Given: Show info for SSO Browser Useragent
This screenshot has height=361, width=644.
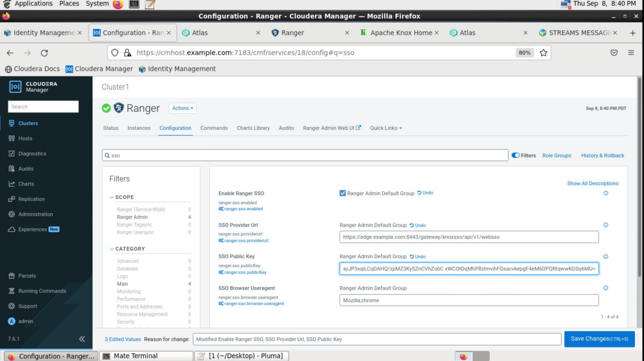Looking at the screenshot, I should pyautogui.click(x=606, y=288).
